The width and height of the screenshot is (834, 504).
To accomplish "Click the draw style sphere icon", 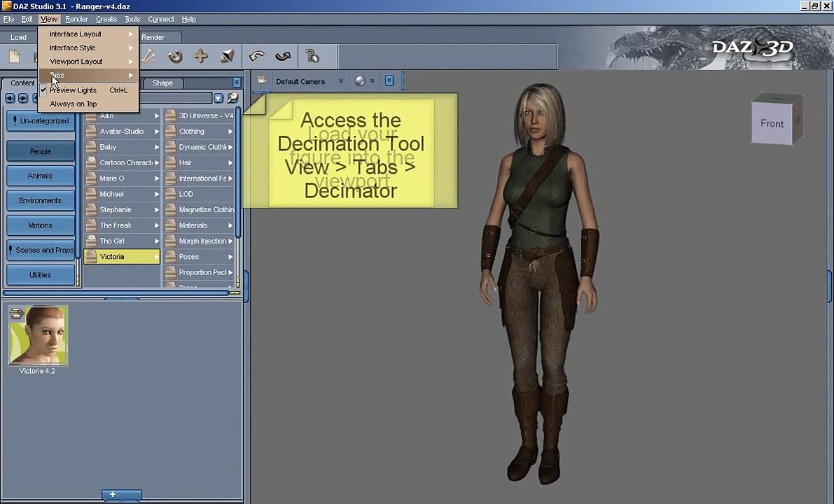I will click(x=360, y=80).
